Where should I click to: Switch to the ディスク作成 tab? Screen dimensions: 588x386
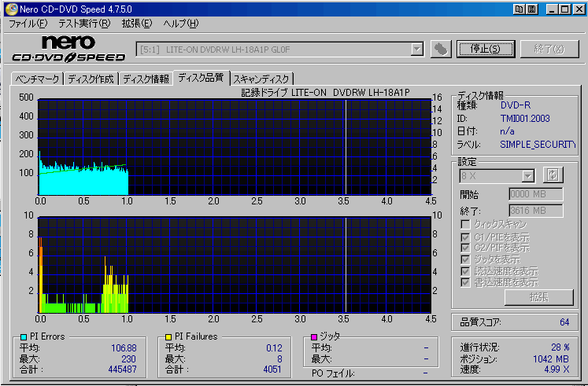click(x=91, y=79)
